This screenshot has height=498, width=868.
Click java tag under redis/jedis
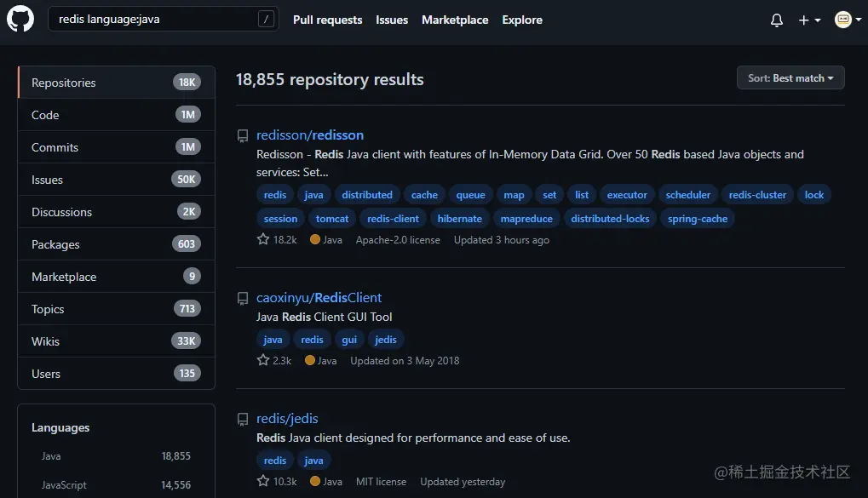coord(313,461)
